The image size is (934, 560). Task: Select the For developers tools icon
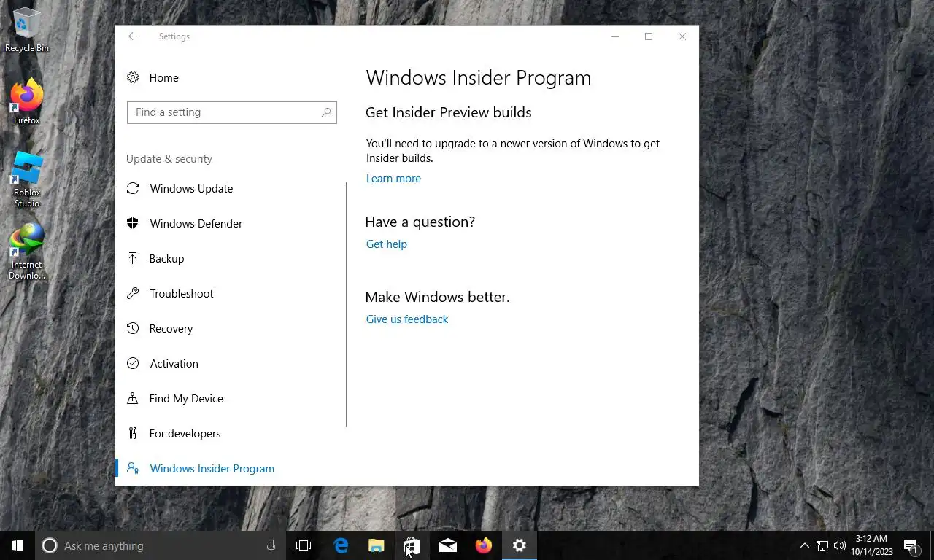(133, 433)
